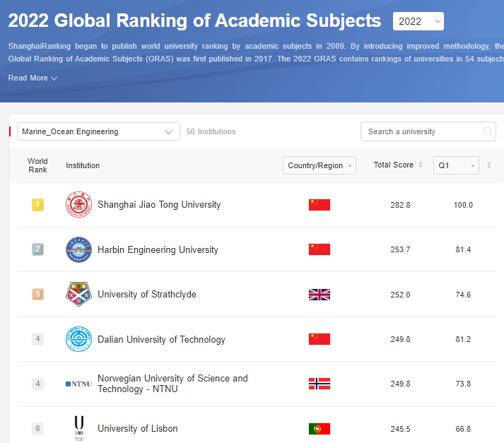
Task: Click the bronze rank 3 badge
Action: (37, 294)
